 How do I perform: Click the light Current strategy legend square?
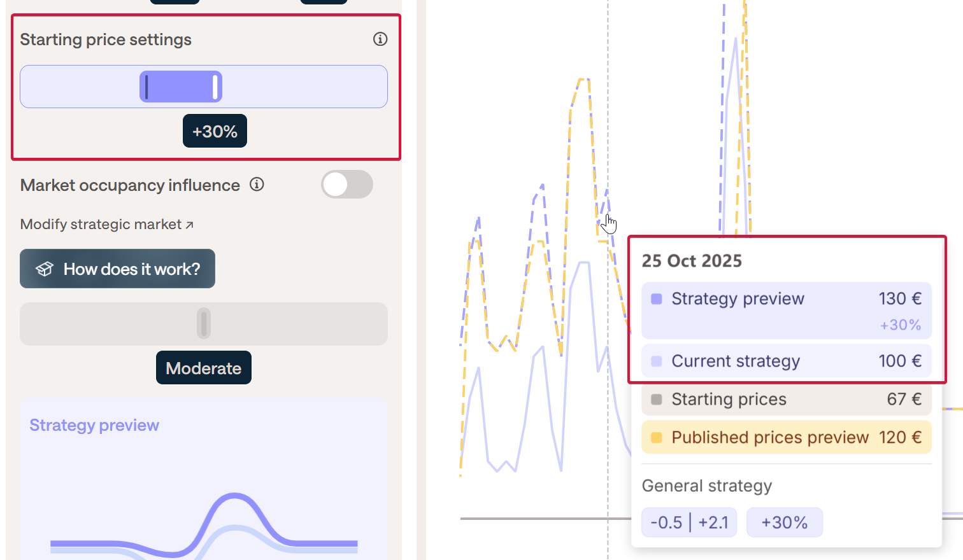coord(657,361)
